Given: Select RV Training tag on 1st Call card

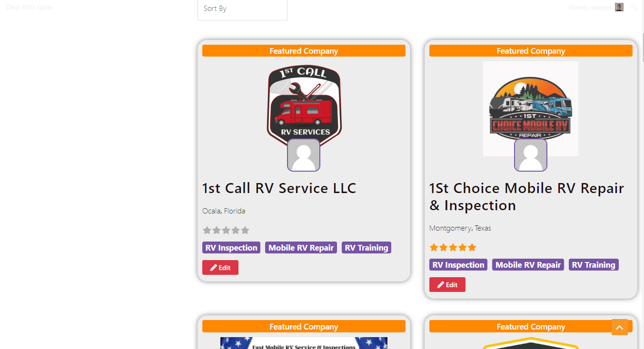Looking at the screenshot, I should (367, 248).
